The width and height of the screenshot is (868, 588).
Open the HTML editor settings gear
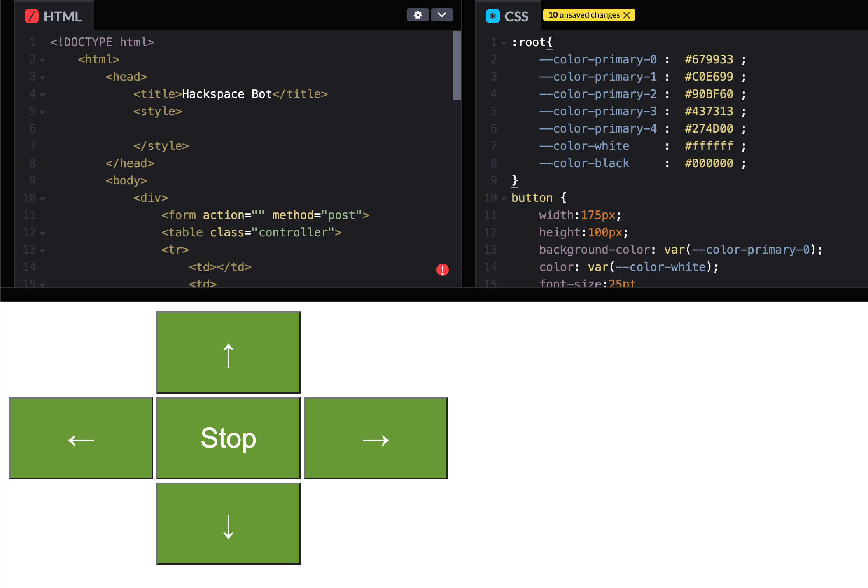pos(418,15)
